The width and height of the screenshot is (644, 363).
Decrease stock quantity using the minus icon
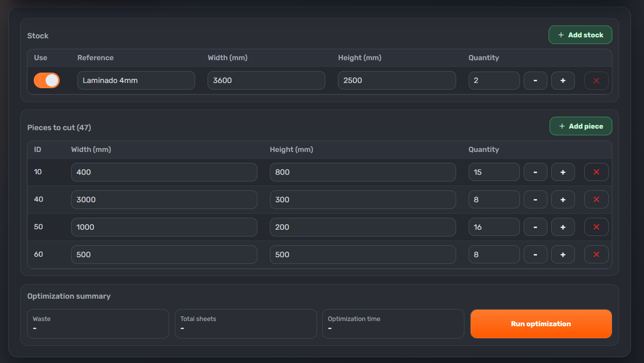pyautogui.click(x=535, y=80)
